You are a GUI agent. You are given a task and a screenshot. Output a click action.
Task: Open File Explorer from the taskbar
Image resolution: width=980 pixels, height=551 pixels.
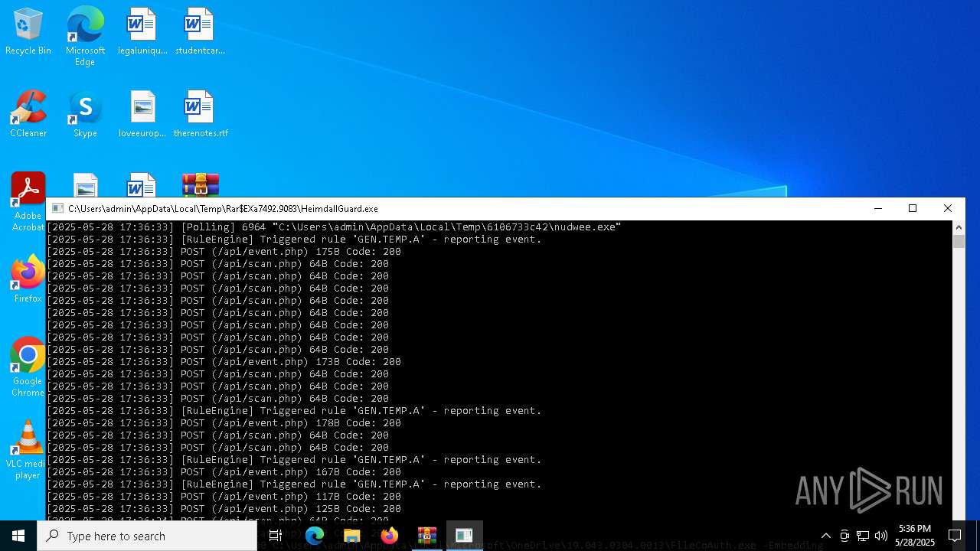(351, 536)
